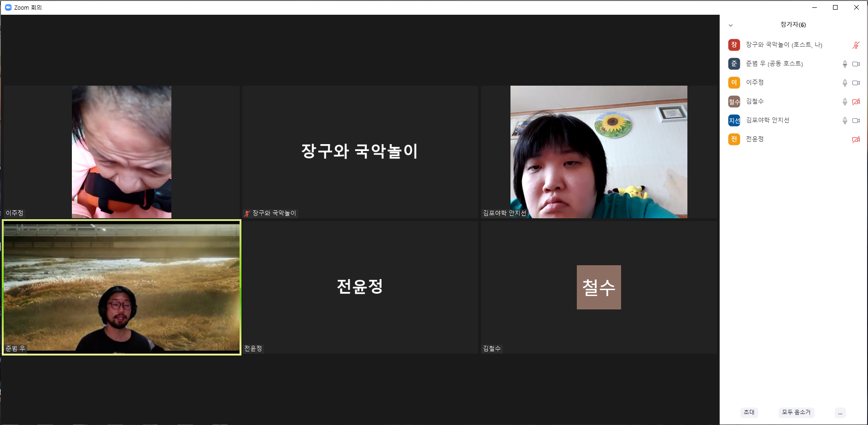Click 준범 우 name label on video tile
The image size is (868, 425).
15,349
